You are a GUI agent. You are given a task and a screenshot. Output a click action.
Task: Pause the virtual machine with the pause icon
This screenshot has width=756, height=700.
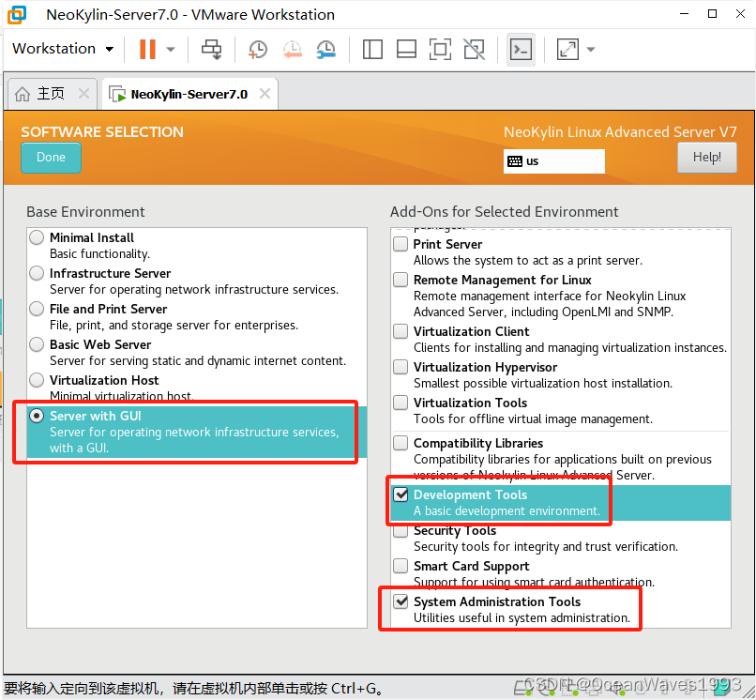147,49
